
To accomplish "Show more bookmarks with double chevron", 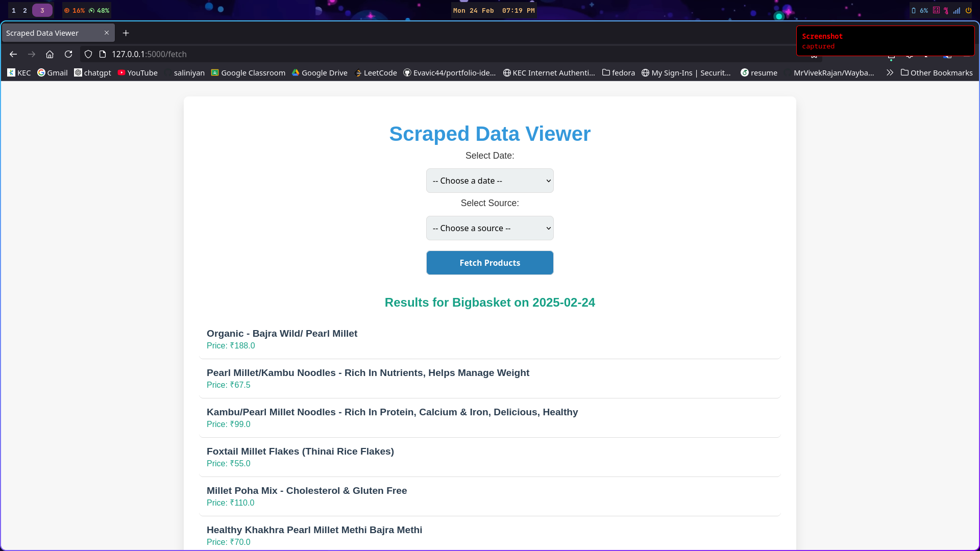I will [x=890, y=73].
